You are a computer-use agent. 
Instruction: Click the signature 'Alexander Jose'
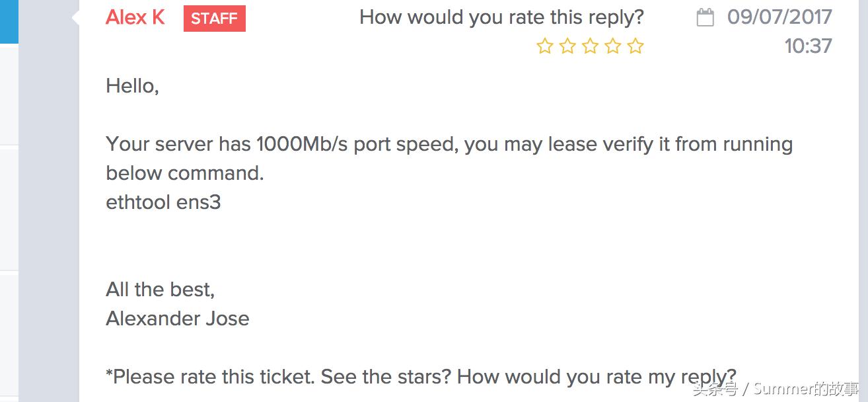(177, 318)
